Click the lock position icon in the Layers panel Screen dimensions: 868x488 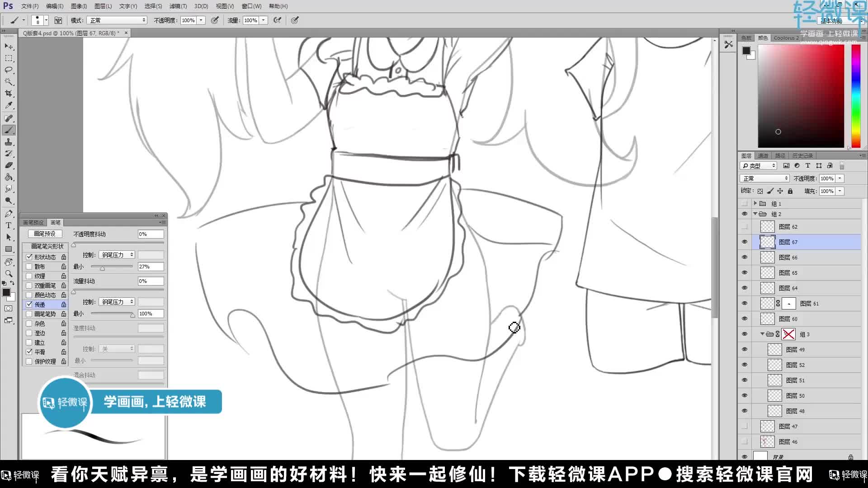780,191
